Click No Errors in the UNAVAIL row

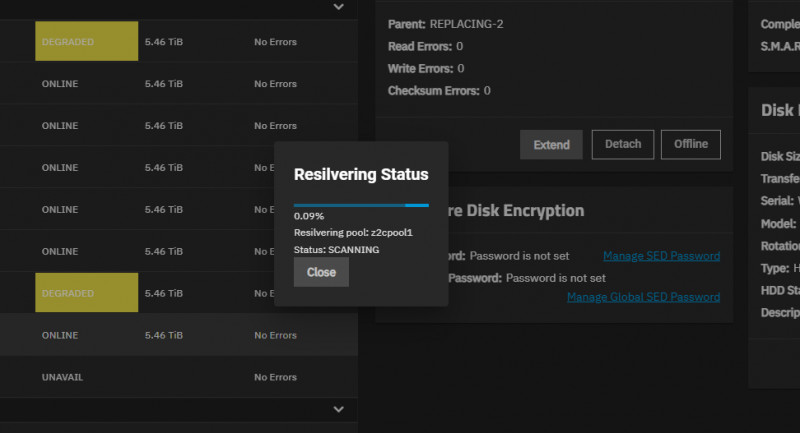tap(275, 377)
